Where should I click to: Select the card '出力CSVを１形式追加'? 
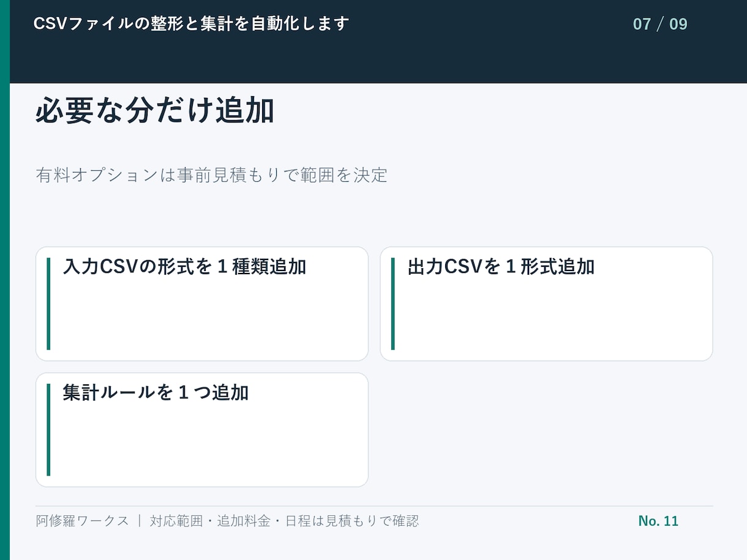546,304
